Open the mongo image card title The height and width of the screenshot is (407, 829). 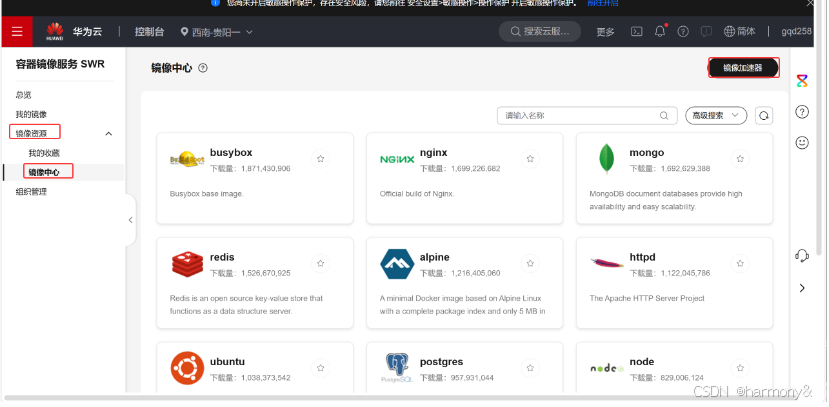click(x=647, y=153)
